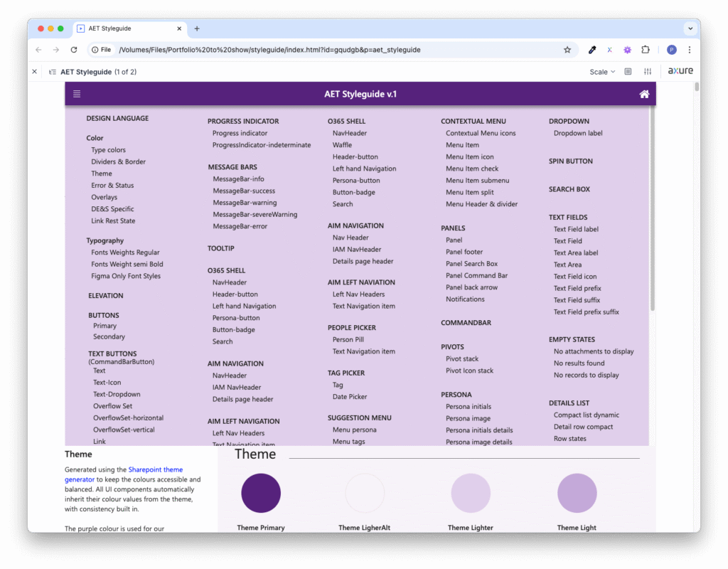The width and height of the screenshot is (728, 569).
Task: Click the address bar URL
Action: 269,50
